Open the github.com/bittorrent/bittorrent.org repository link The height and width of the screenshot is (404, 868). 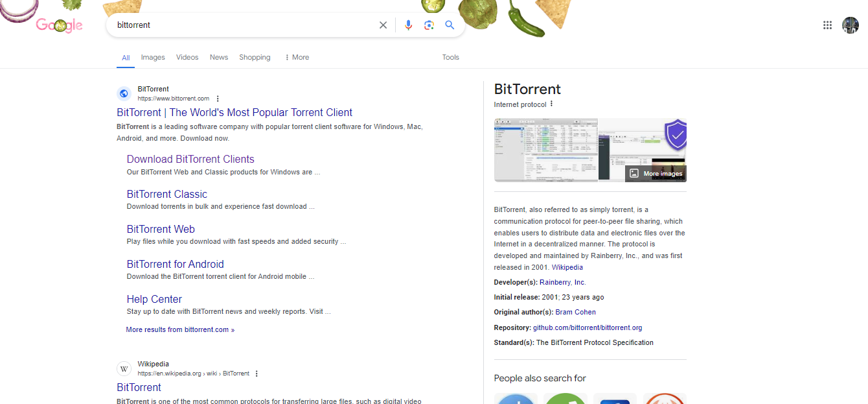(588, 327)
